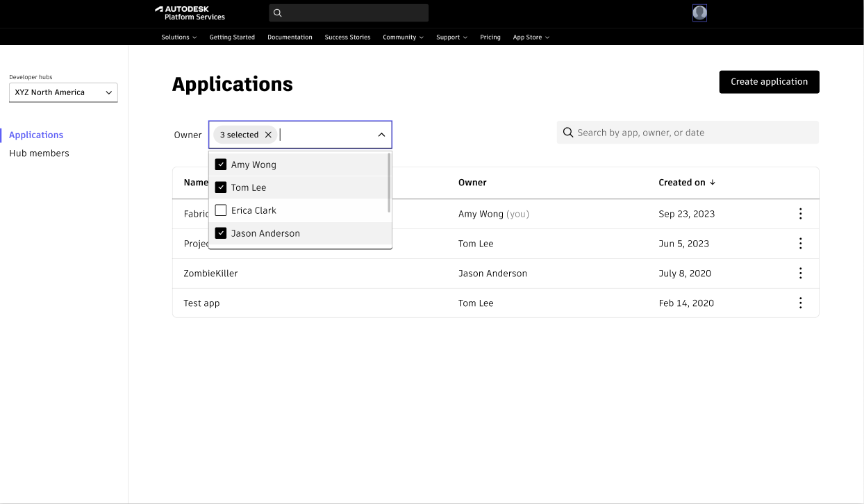This screenshot has width=864, height=504.
Task: Open the three-dot menu for Test app row
Action: coord(800,303)
